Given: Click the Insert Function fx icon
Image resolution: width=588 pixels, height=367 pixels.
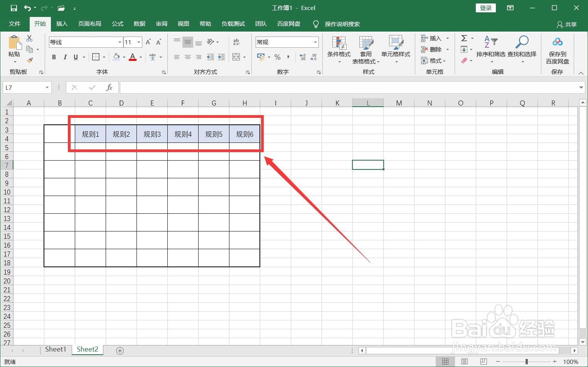Looking at the screenshot, I should 109,87.
